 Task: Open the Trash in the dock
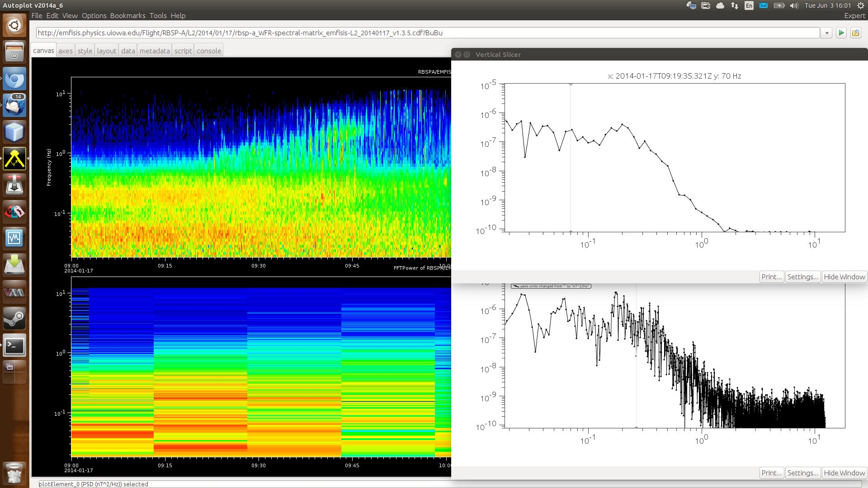pyautogui.click(x=14, y=473)
